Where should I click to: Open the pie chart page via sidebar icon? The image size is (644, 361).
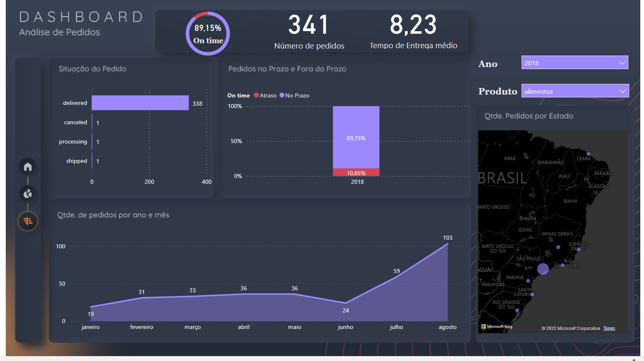tap(28, 194)
